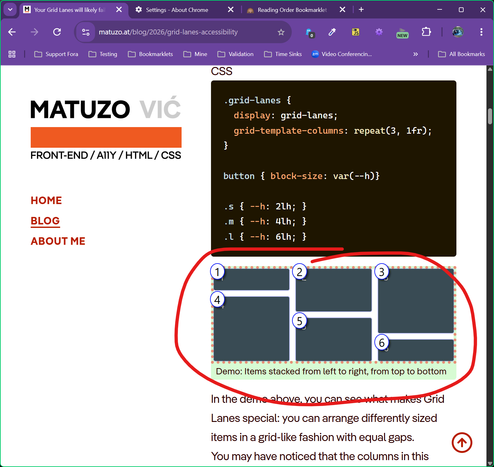The width and height of the screenshot is (494, 467).
Task: Click demo grid button numbered 1
Action: click(x=251, y=279)
